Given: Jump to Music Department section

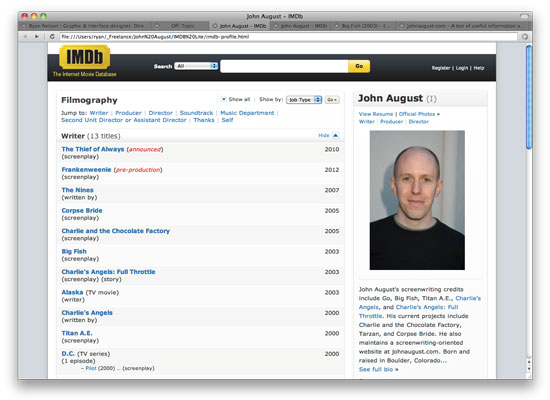Looking at the screenshot, I should click(247, 113).
